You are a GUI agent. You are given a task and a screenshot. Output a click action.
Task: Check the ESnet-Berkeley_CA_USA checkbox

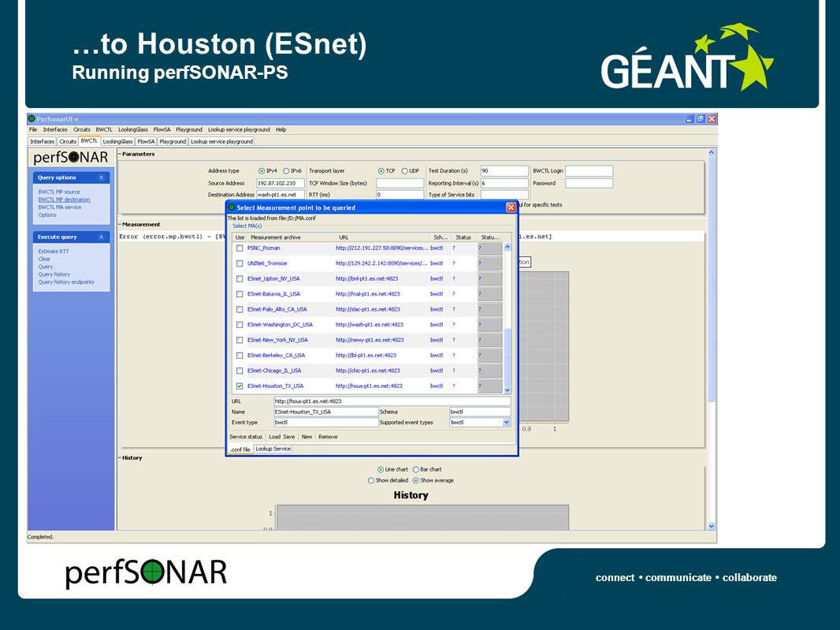[x=240, y=356]
